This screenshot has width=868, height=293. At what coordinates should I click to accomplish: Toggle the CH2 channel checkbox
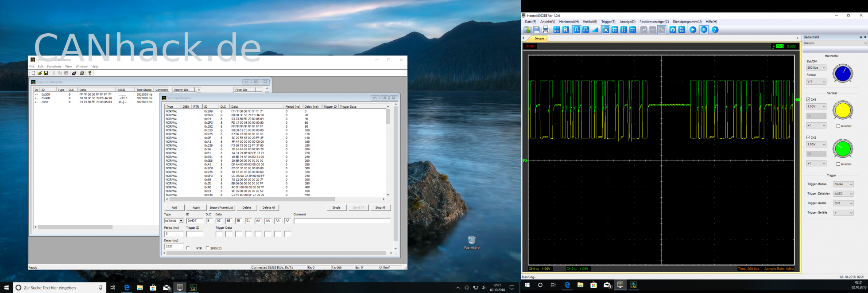808,138
